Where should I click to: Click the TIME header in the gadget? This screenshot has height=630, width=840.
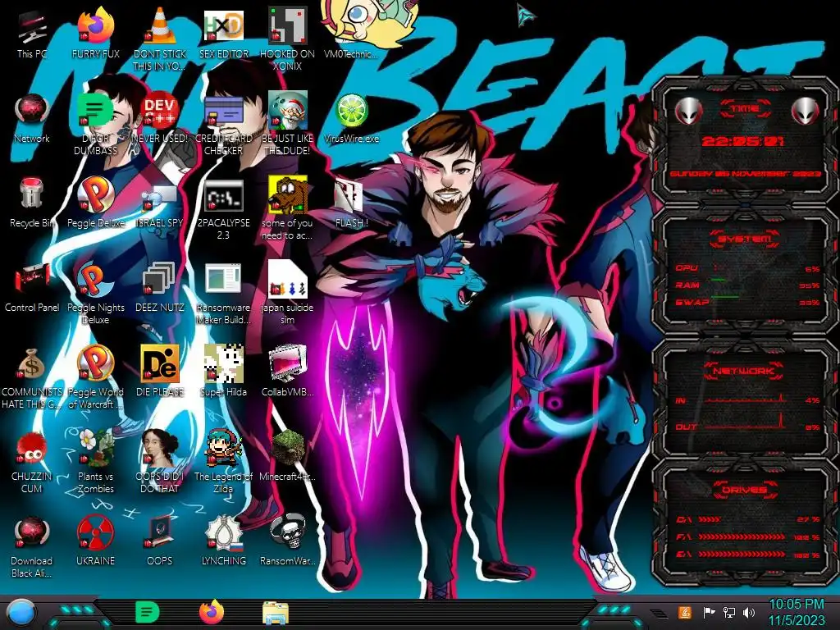(745, 109)
